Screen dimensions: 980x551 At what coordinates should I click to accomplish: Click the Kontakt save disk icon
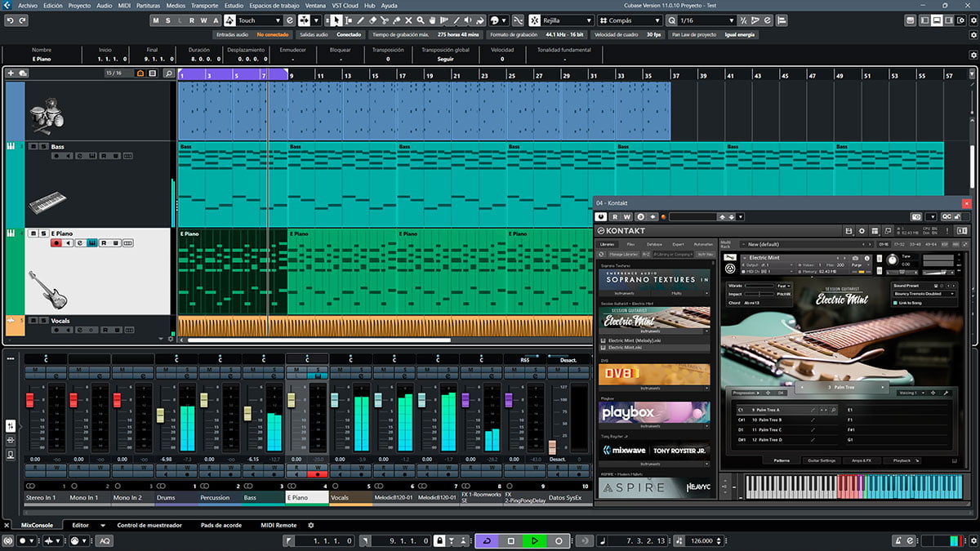(849, 231)
